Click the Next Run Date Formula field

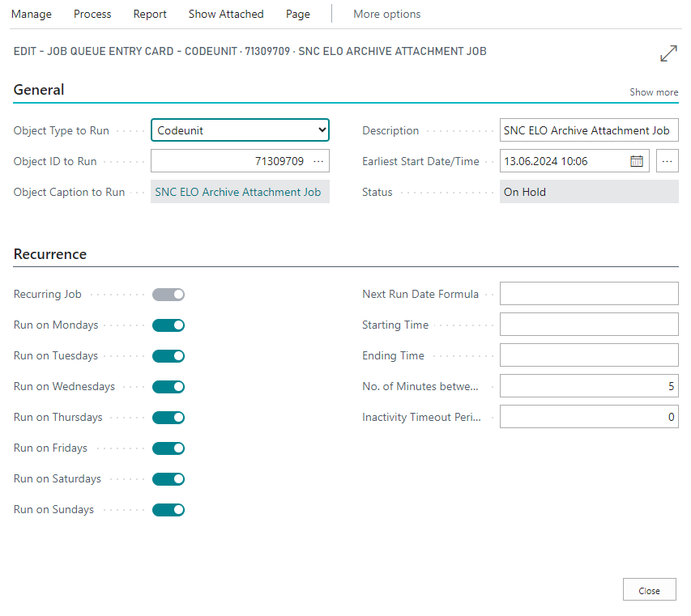point(588,294)
